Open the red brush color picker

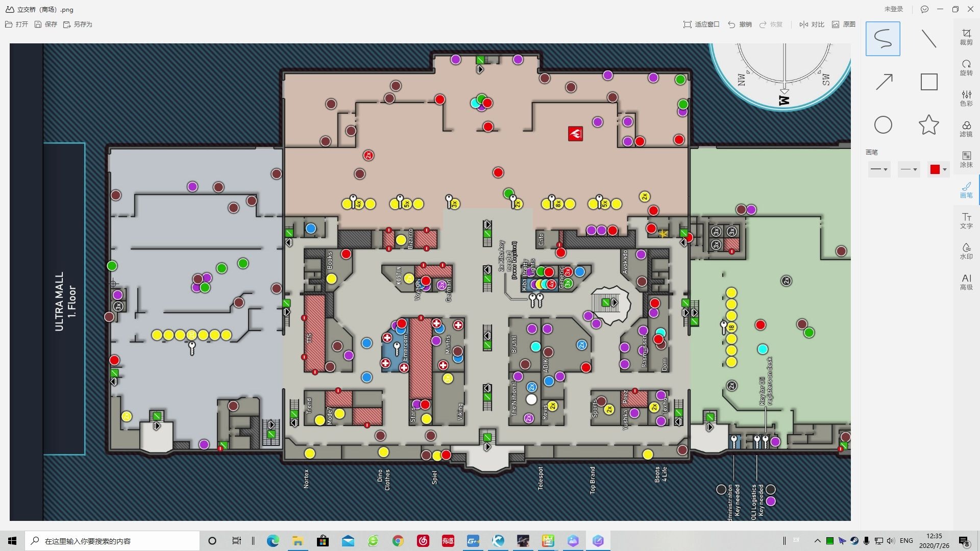938,169
